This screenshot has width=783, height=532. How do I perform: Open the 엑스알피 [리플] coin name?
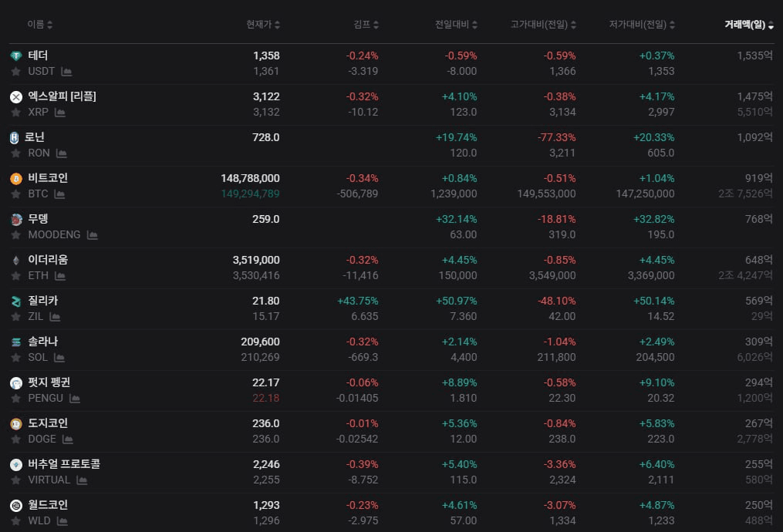click(62, 97)
